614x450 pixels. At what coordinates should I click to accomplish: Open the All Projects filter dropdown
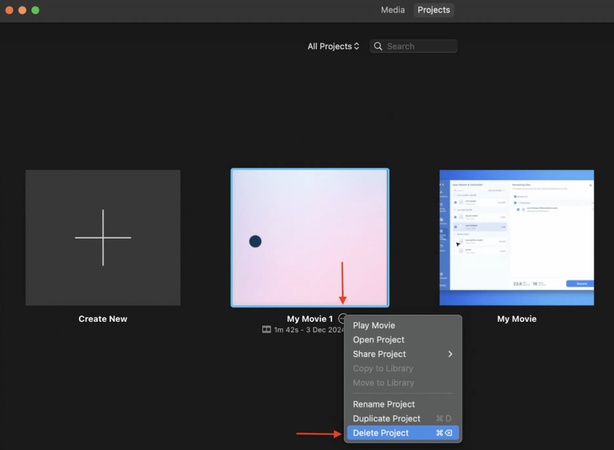[333, 46]
